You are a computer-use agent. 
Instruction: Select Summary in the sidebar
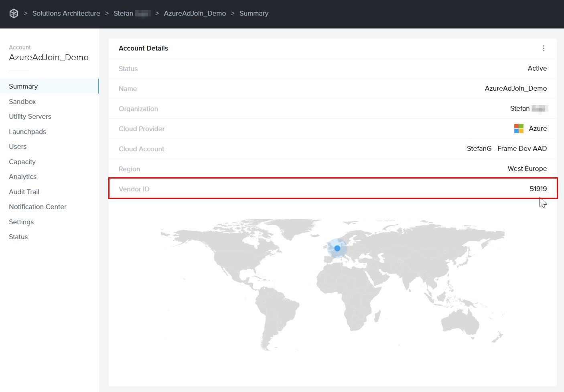tap(23, 87)
